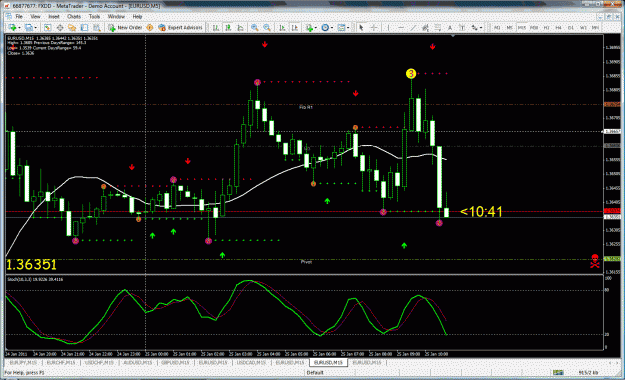Expand the Periods dropdown arrow
This screenshot has height=380, width=625.
(332, 28)
